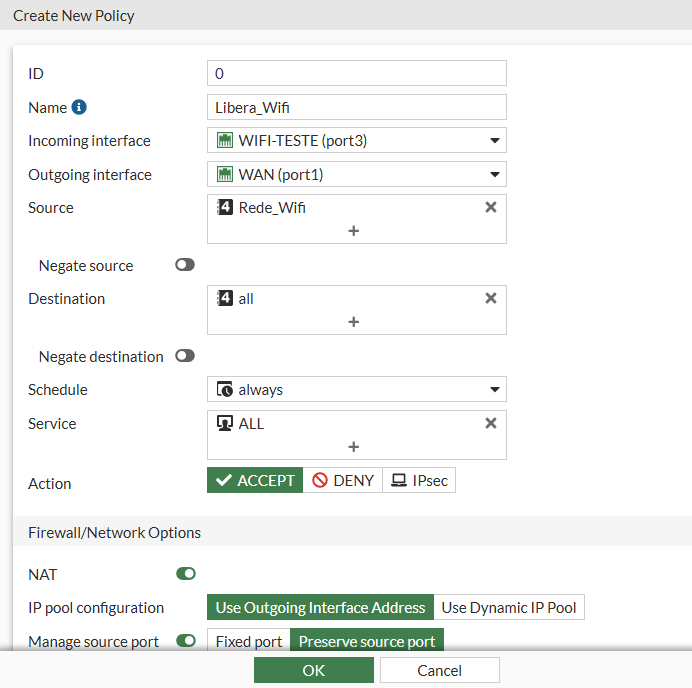The height and width of the screenshot is (688, 692).
Task: Toggle the Negate source switch
Action: [x=185, y=266]
